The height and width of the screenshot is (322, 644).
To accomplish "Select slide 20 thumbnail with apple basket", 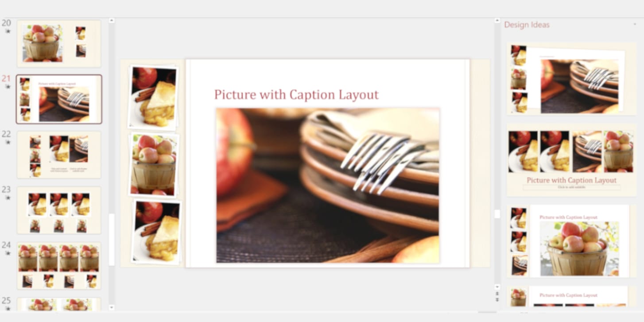I will point(59,43).
